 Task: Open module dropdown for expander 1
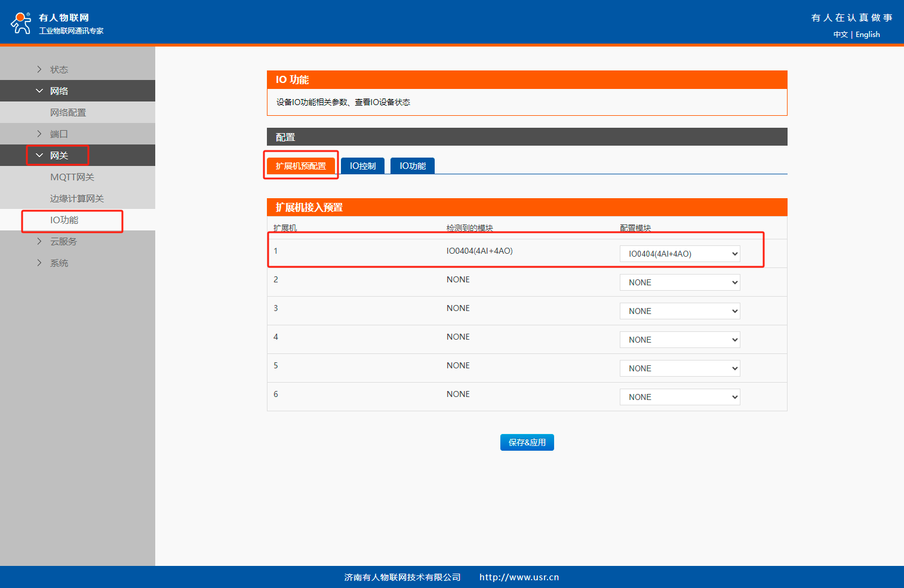pos(679,254)
